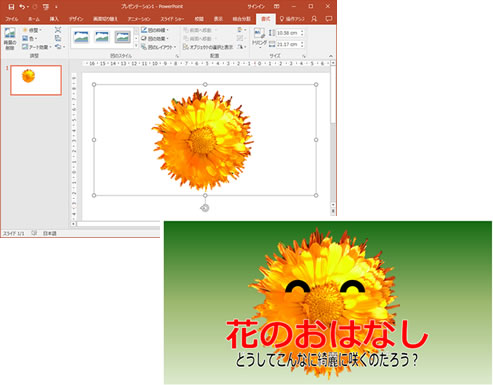Click the Change Picture icon
493x385 pixels.
[58, 39]
